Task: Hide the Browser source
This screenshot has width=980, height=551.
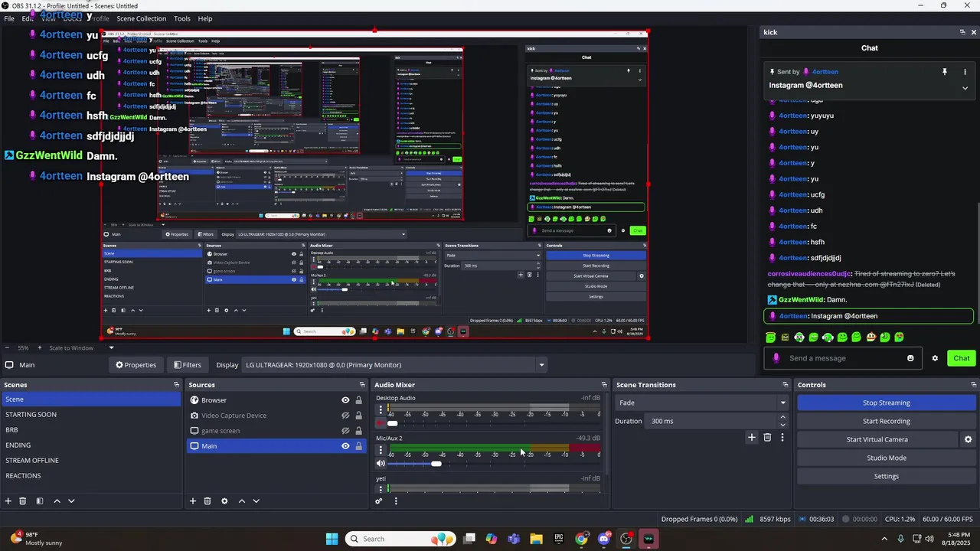Action: click(x=345, y=400)
